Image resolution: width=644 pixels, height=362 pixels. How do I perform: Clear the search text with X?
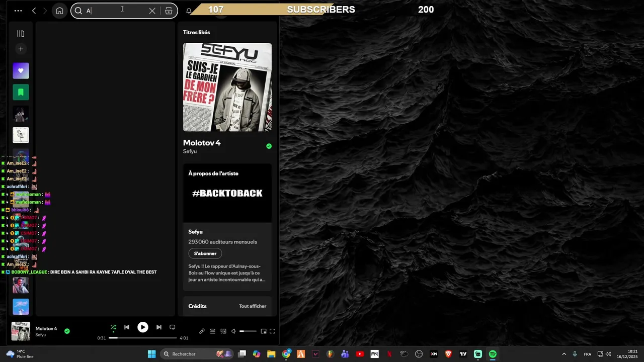pyautogui.click(x=152, y=11)
